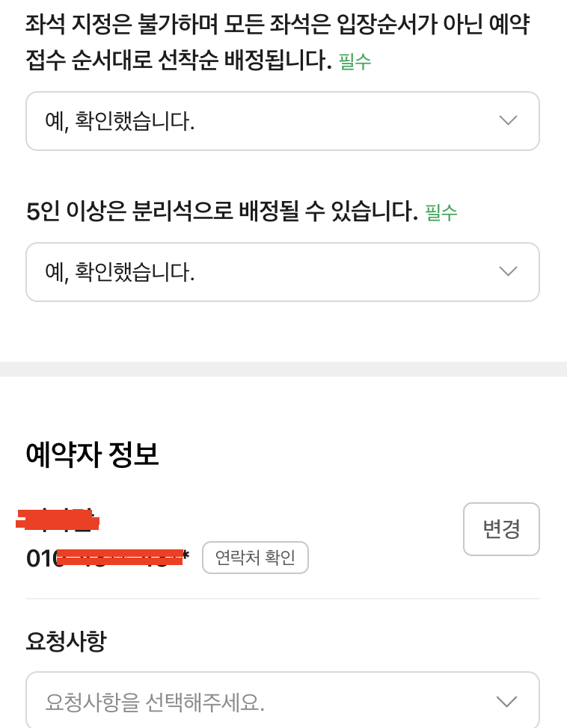Click the 필수 badge beside the 5인 이상 notice
This screenshot has width=567, height=728.
tap(442, 213)
